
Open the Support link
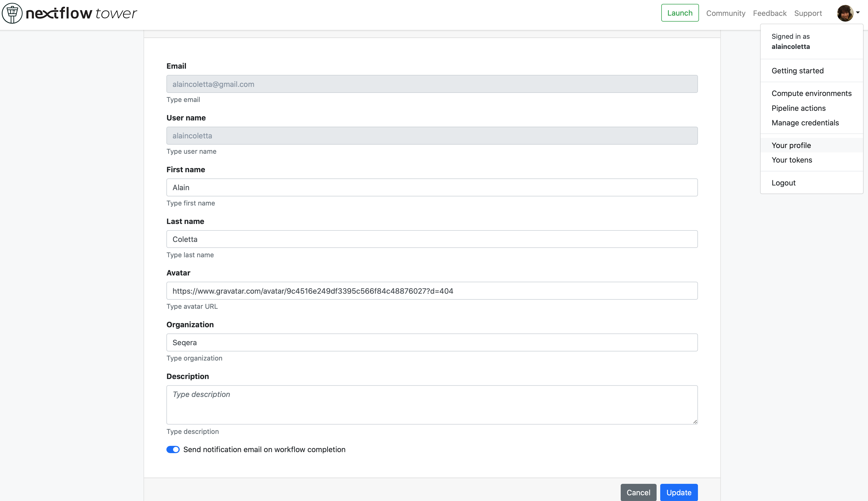[x=808, y=14]
